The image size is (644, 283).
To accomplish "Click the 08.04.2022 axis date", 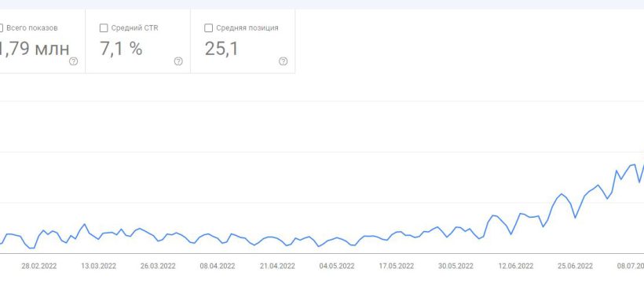I will tap(218, 266).
